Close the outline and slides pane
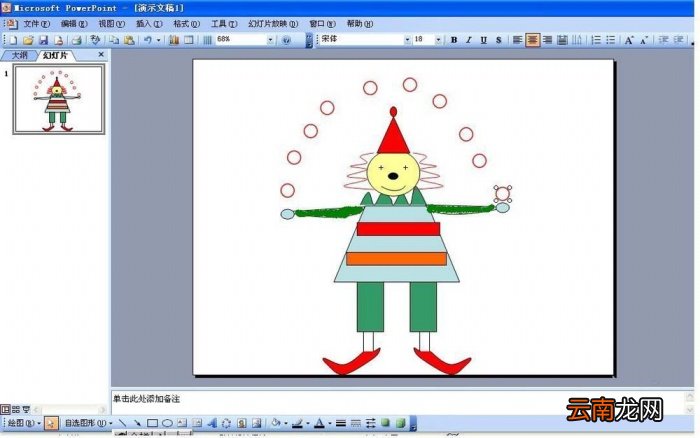 (101, 54)
